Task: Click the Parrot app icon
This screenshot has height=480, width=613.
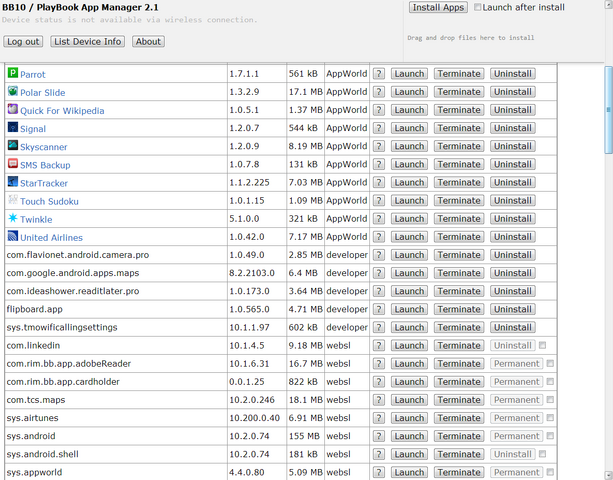Action: click(x=13, y=73)
